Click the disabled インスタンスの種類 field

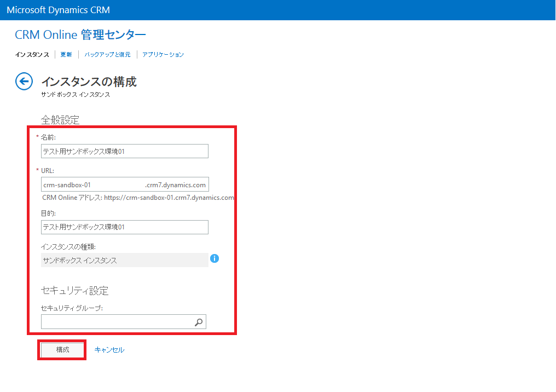click(x=125, y=260)
